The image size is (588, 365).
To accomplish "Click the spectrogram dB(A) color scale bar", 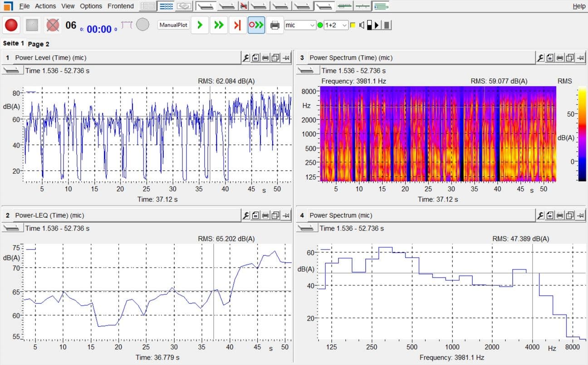I will coord(581,135).
